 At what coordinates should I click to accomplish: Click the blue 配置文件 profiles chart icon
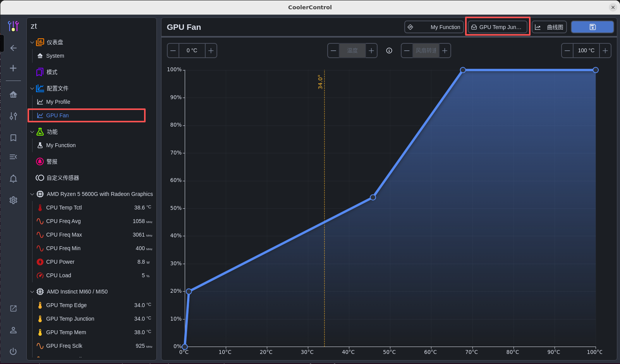pyautogui.click(x=40, y=88)
